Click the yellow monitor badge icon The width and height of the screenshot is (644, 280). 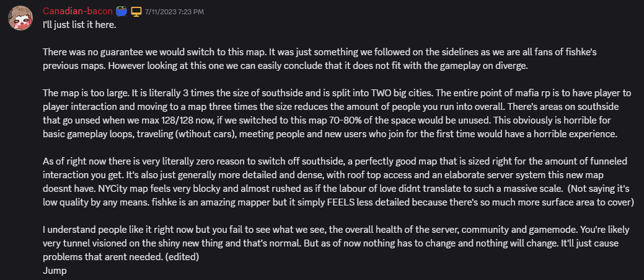tap(136, 11)
